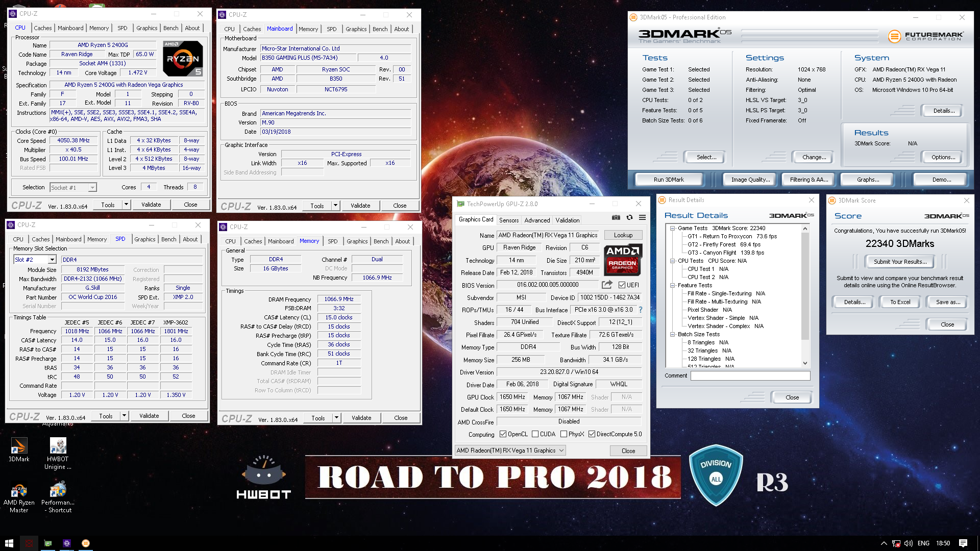980x551 pixels.
Task: Toggle the CUDA checkbox
Action: 535,434
